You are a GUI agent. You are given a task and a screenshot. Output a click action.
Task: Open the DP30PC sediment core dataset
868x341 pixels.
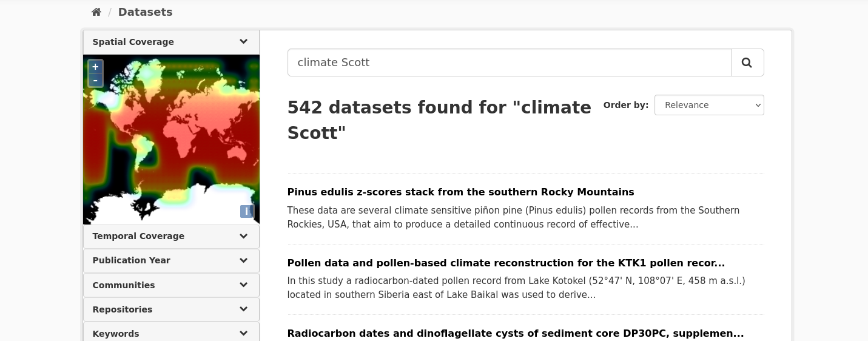[515, 333]
